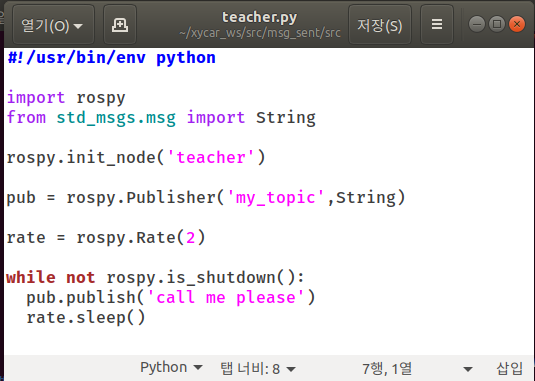Click the shebang line #!/usr/bin/env python
The height and width of the screenshot is (381, 535).
[112, 58]
